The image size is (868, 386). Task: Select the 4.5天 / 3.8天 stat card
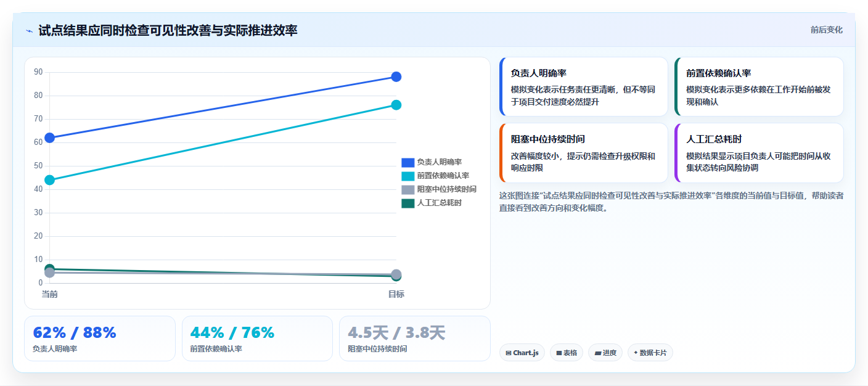pyautogui.click(x=415, y=339)
